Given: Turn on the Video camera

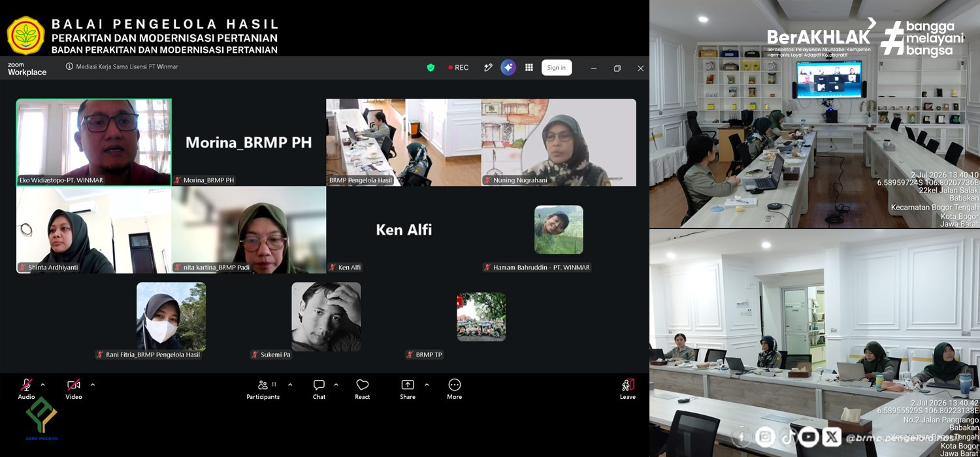Looking at the screenshot, I should click(74, 385).
